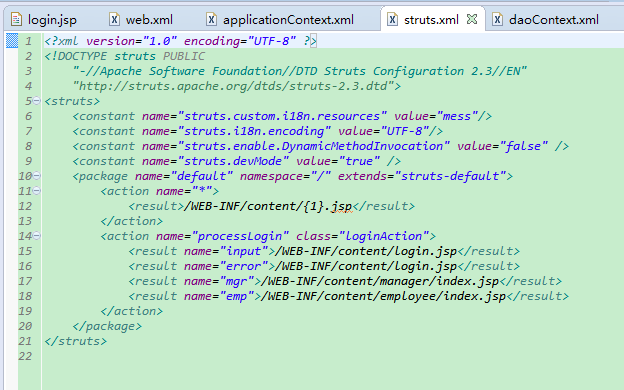Click /WEB-INF/content/manager/index.jsp path

(380, 281)
